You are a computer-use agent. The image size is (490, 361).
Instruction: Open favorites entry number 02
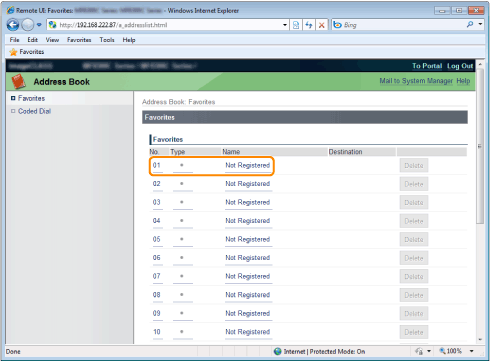157,184
